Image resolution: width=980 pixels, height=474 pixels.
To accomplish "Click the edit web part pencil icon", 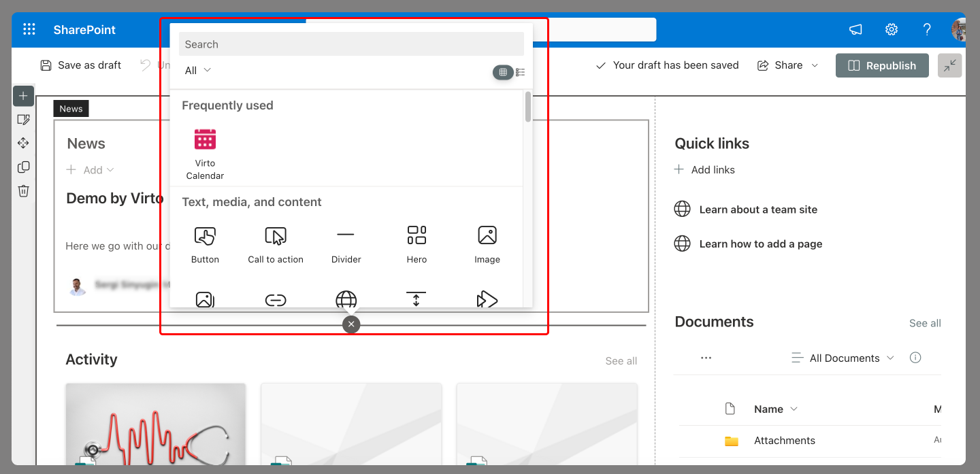I will 23,120.
